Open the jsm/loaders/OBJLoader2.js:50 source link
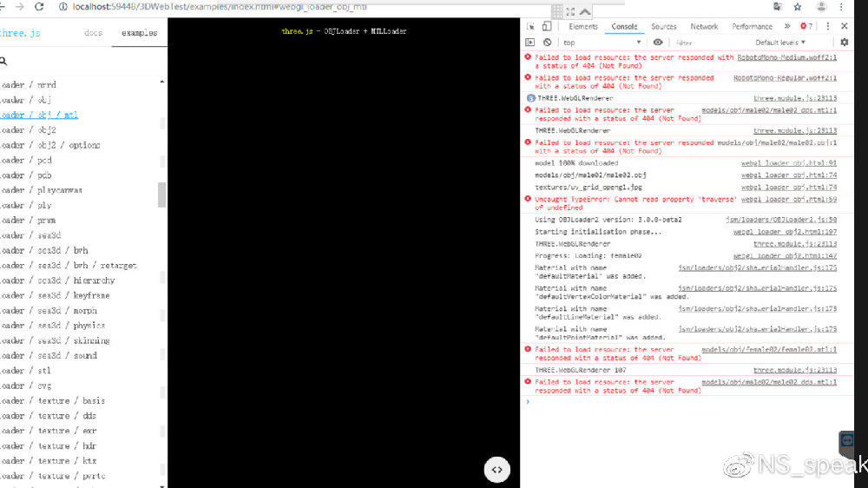The width and height of the screenshot is (868, 488). pos(781,220)
